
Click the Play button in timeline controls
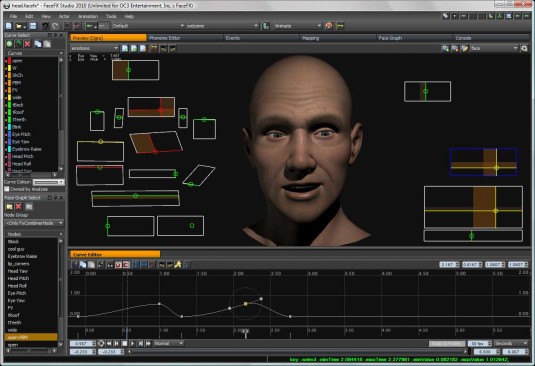click(x=132, y=343)
